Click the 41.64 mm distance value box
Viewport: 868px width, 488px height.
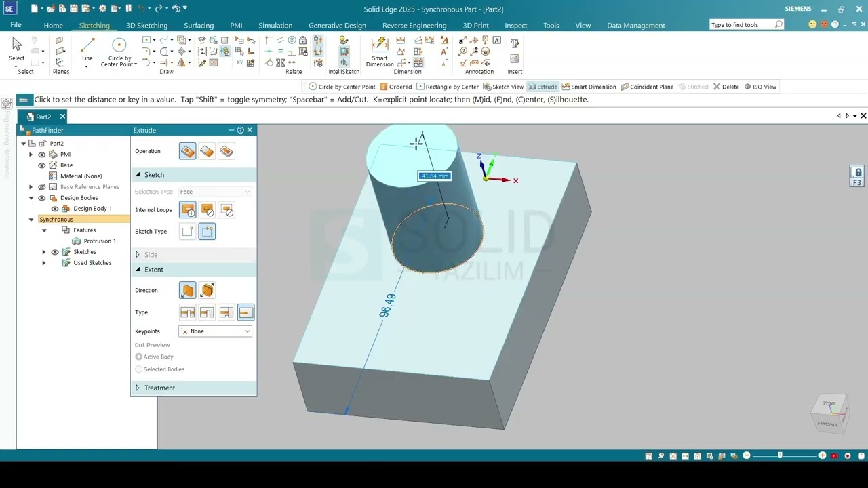[x=435, y=176]
